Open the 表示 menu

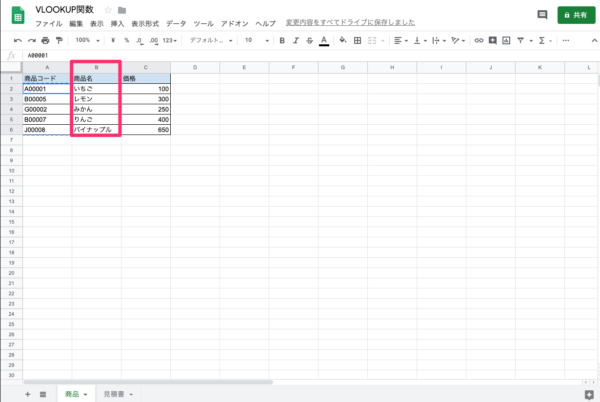point(97,24)
